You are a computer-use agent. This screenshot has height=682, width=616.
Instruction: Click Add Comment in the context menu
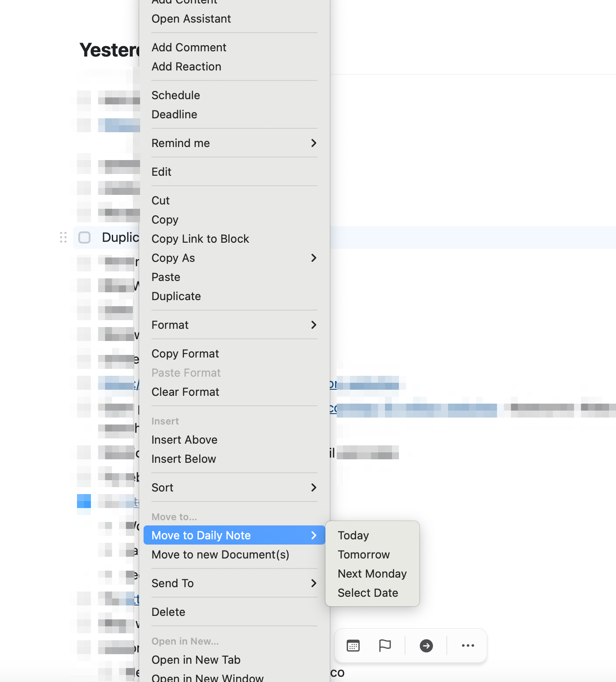tap(189, 47)
